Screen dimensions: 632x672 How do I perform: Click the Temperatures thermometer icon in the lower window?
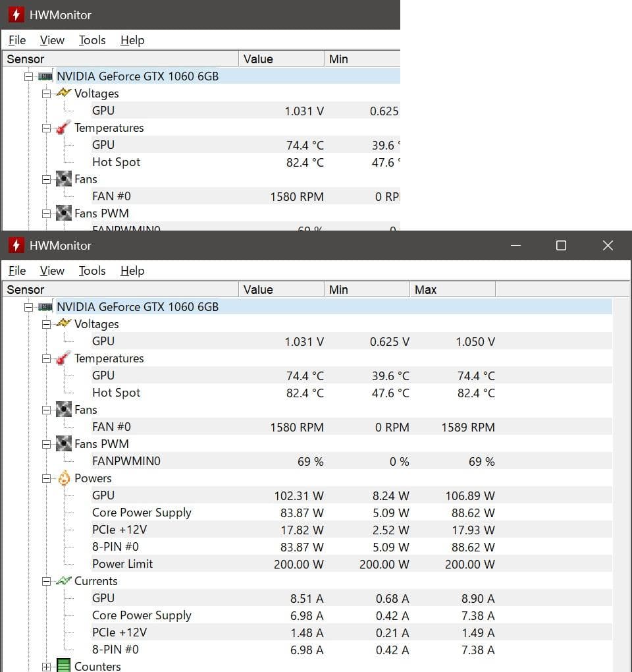click(63, 358)
